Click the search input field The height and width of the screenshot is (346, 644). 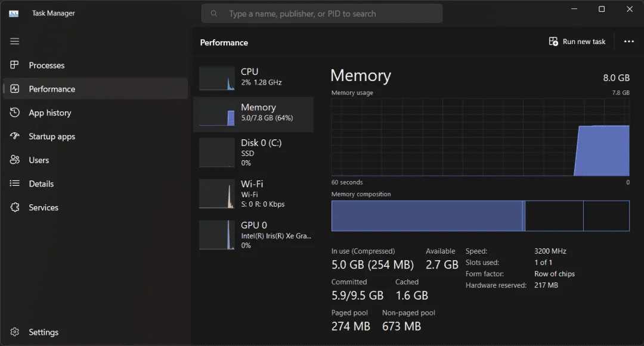[x=321, y=14]
